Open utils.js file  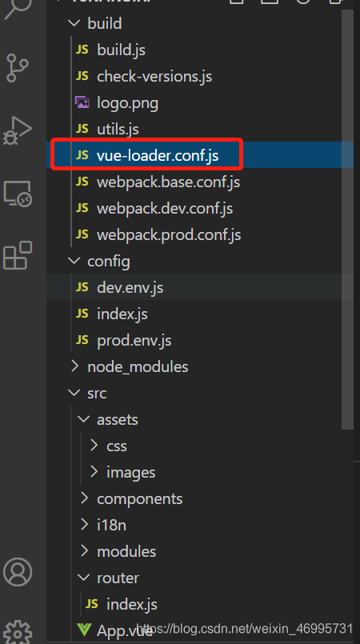point(118,129)
